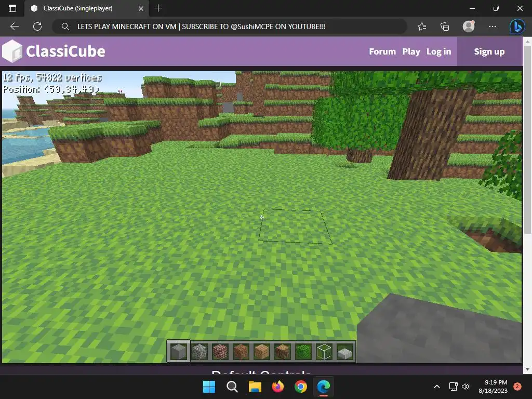Click the ClassiCube title text
The height and width of the screenshot is (399, 532).
pos(65,51)
